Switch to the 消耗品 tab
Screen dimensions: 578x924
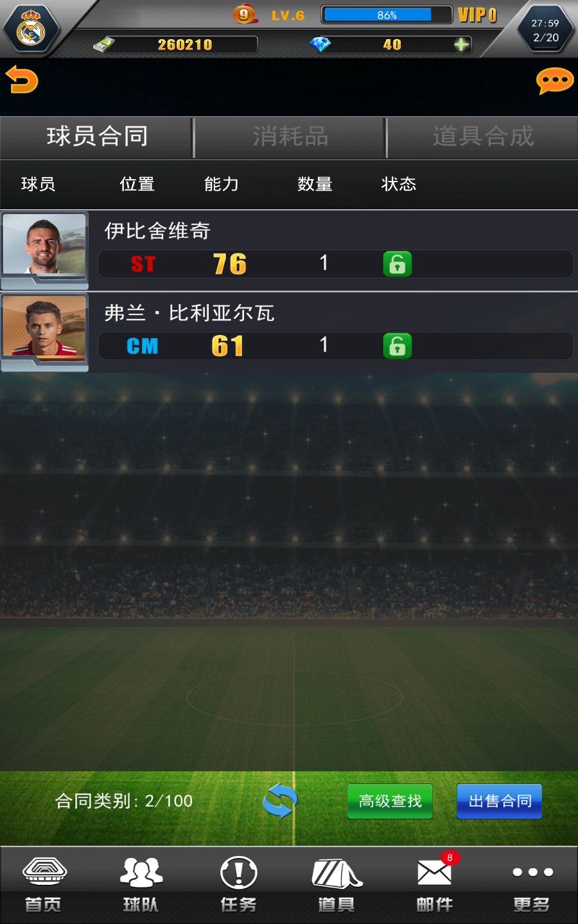click(x=290, y=137)
